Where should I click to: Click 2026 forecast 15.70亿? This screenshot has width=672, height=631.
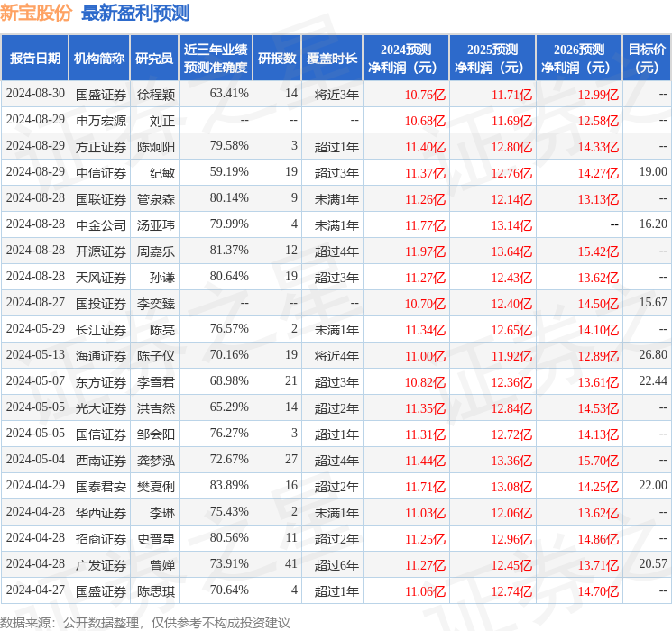tap(598, 461)
